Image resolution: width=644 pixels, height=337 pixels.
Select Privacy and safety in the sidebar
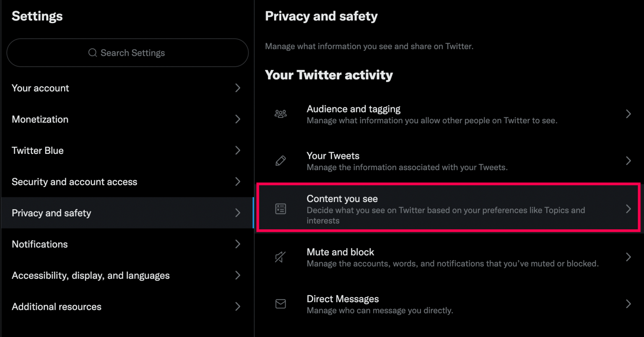click(x=51, y=213)
